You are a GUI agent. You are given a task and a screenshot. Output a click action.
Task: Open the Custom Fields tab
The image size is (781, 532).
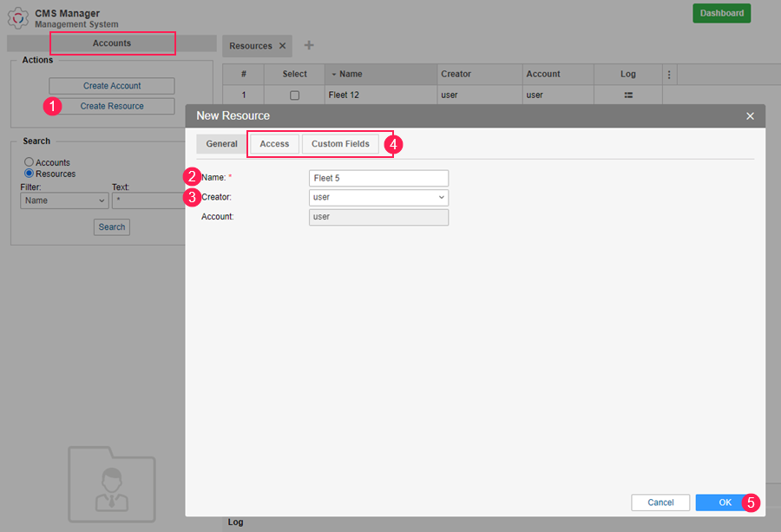click(340, 144)
